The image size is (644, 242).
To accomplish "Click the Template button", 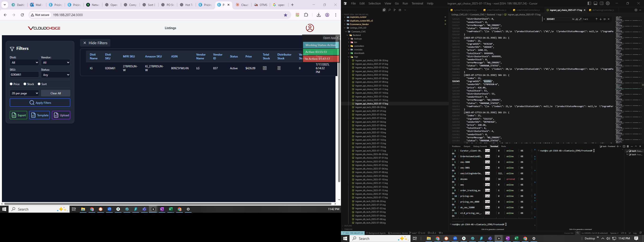I will 40,115.
